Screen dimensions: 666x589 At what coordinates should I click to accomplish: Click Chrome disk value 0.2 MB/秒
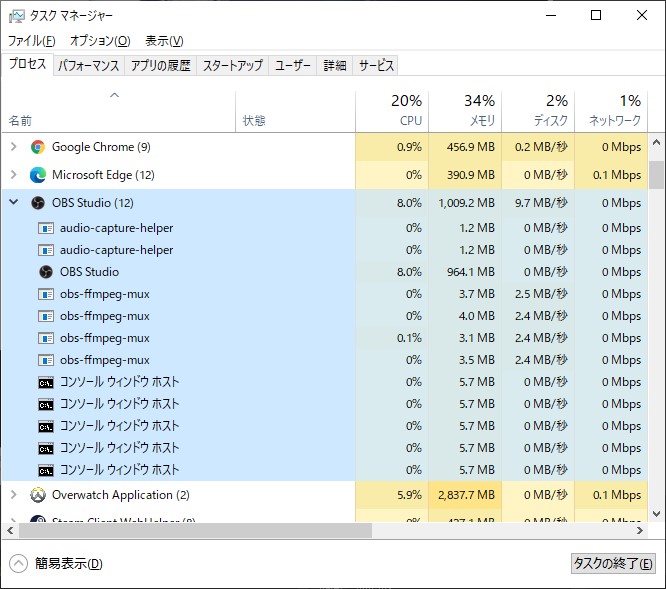(x=541, y=147)
